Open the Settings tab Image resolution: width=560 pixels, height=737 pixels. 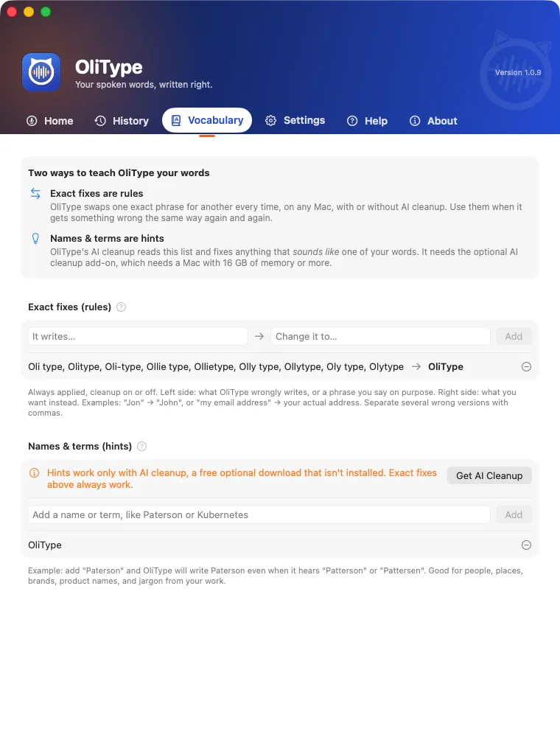pyautogui.click(x=295, y=120)
